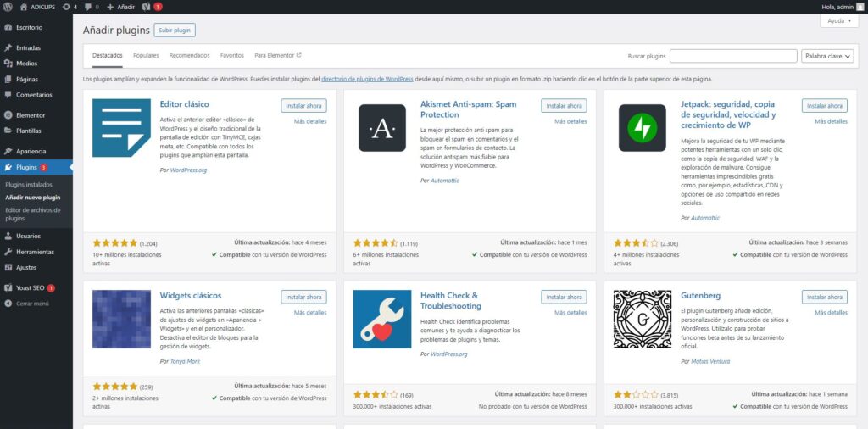Open the WordPress logo menu
Screen dimensions: 868x429
[x=8, y=7]
